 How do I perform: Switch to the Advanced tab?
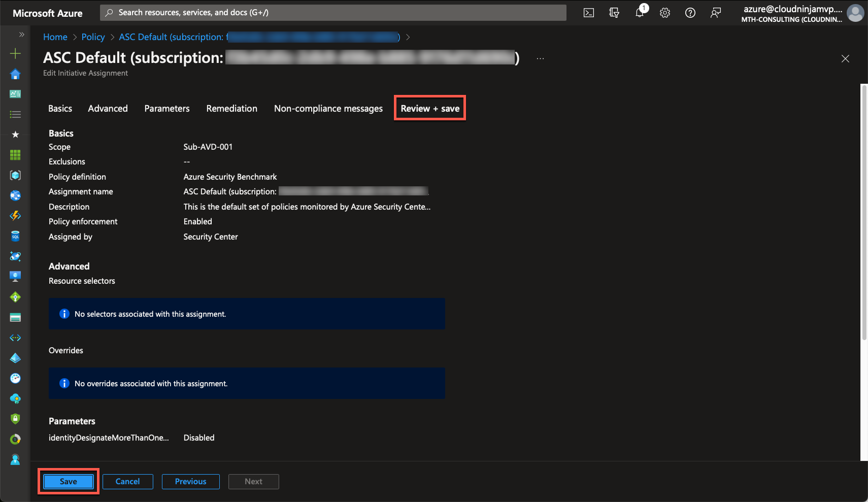[x=108, y=108]
